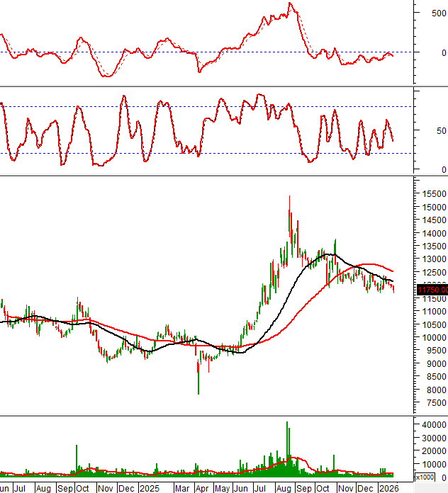Select the 2025 year marker on time axis

tap(149, 488)
